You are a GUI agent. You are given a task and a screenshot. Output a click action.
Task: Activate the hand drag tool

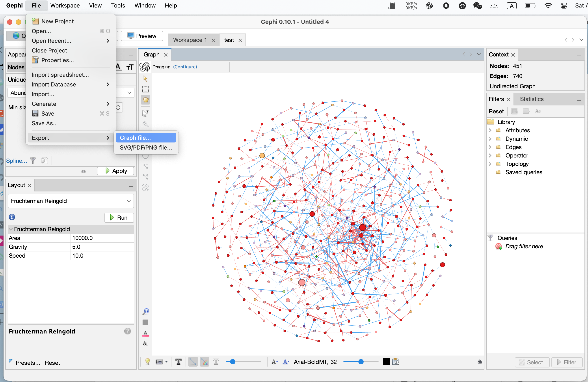145,100
